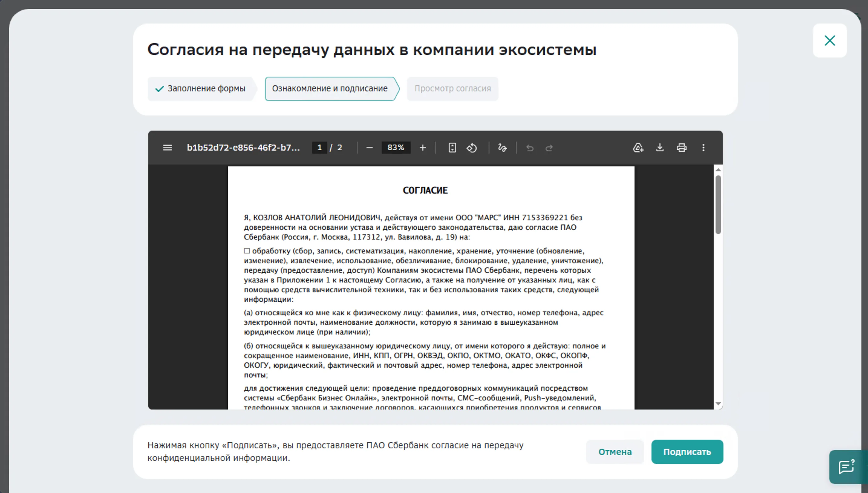Zoom in the PDF with plus icon
The height and width of the screenshot is (493, 868).
(x=423, y=148)
